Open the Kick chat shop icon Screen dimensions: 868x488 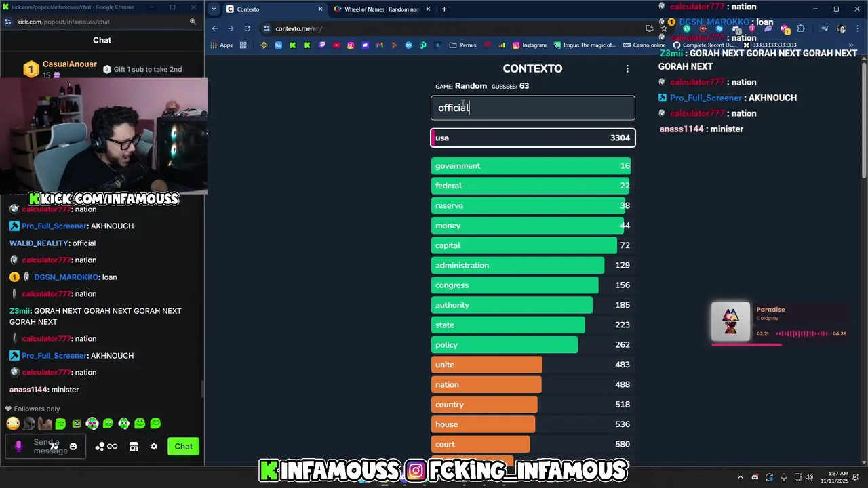(134, 446)
